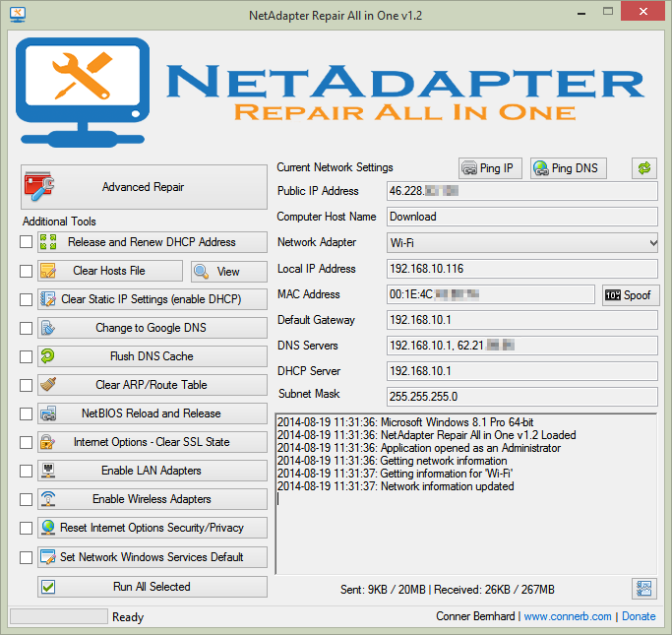Click the DHCP Server field

pyautogui.click(x=522, y=371)
